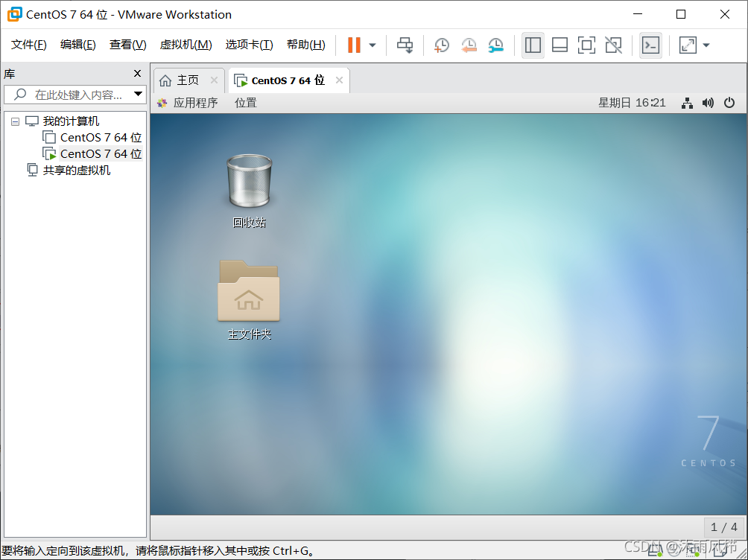Viewport: 748px width, 560px height.
Task: Click the clock showing 星期日 16:21
Action: (632, 103)
